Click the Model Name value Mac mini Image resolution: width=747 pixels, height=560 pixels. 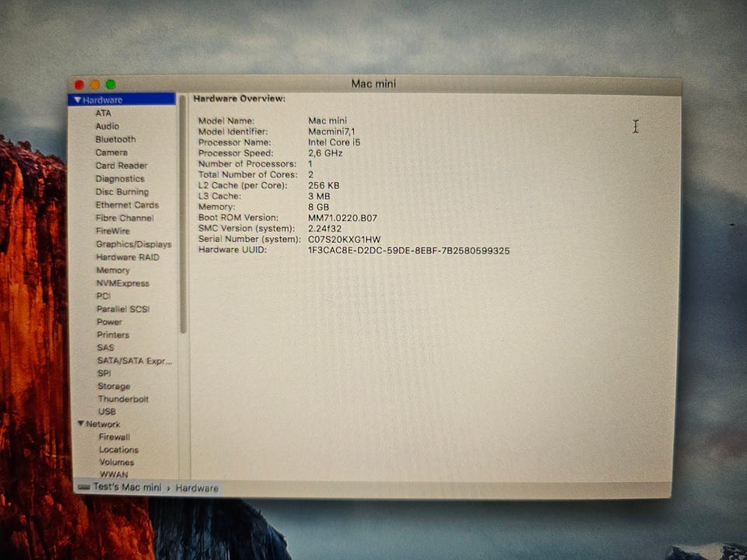pyautogui.click(x=328, y=121)
